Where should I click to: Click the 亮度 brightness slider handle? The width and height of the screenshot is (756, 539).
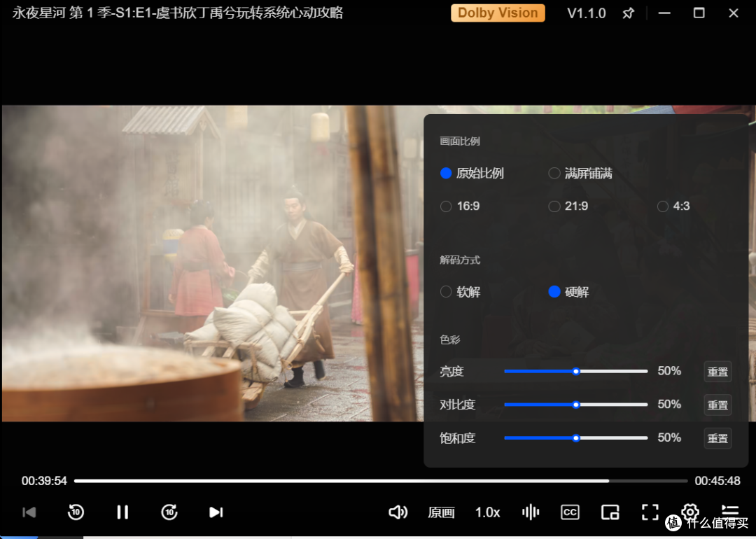[x=575, y=371]
